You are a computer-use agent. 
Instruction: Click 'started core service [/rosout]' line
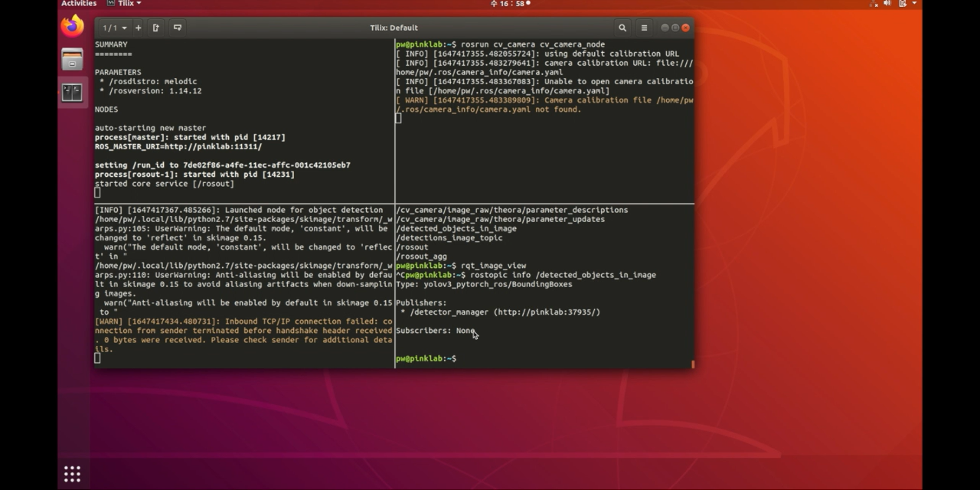165,184
